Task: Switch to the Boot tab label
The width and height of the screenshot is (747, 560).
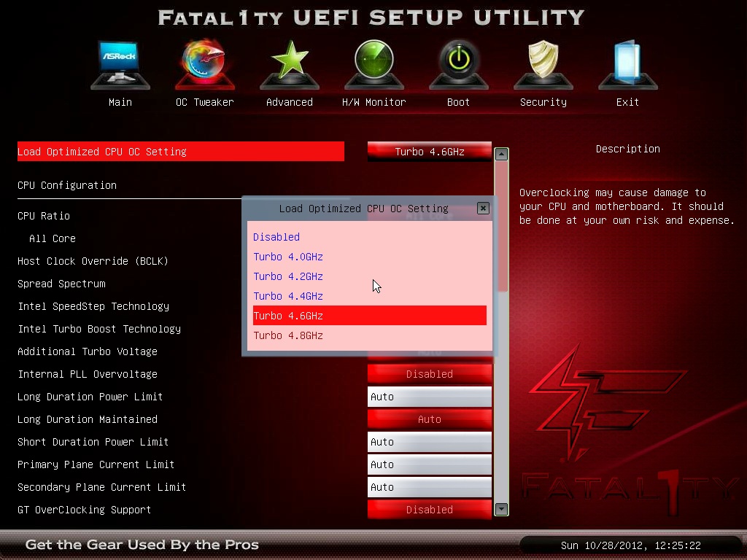Action: tap(458, 102)
